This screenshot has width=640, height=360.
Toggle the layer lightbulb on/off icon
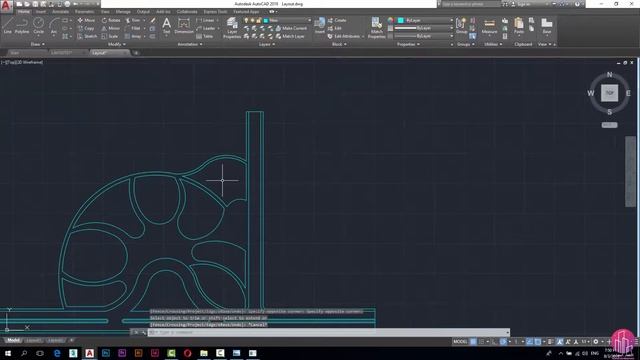click(246, 20)
